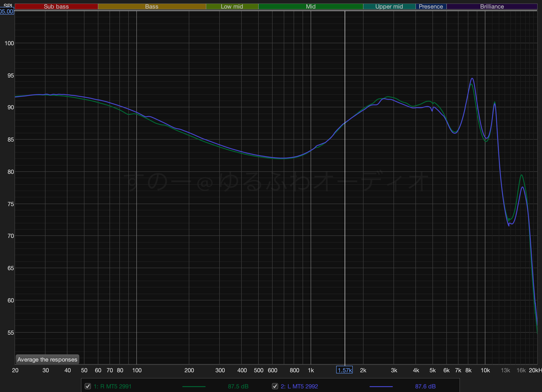This screenshot has height=392, width=542.
Task: Click the 87.6 dB readout value
Action: (425, 386)
